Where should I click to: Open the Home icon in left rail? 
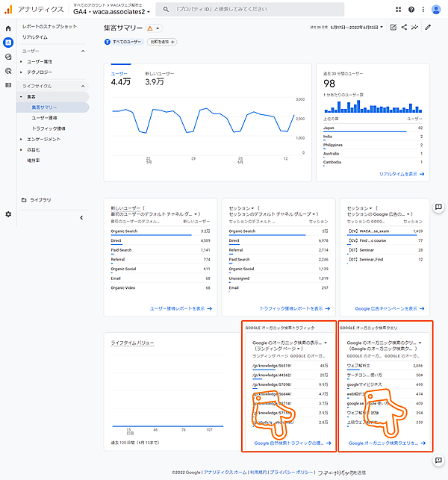tap(8, 28)
